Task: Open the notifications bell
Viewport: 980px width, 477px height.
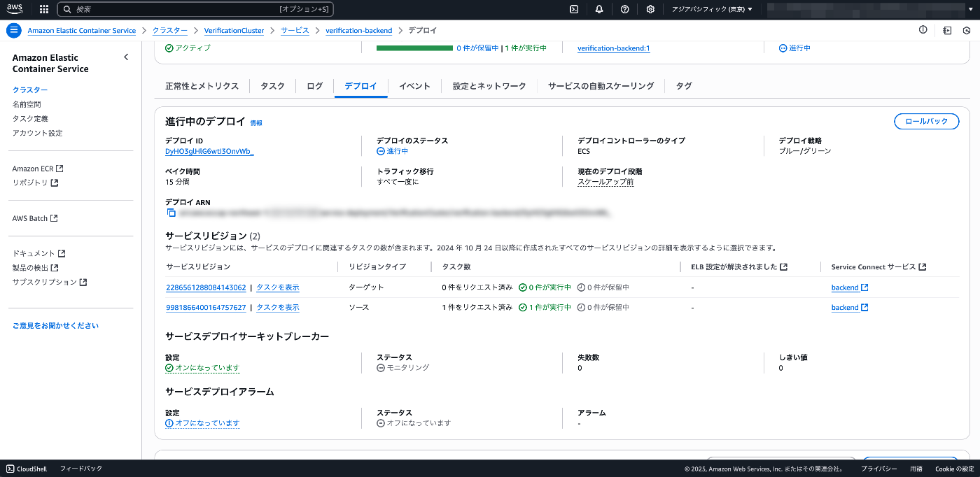Action: 599,9
